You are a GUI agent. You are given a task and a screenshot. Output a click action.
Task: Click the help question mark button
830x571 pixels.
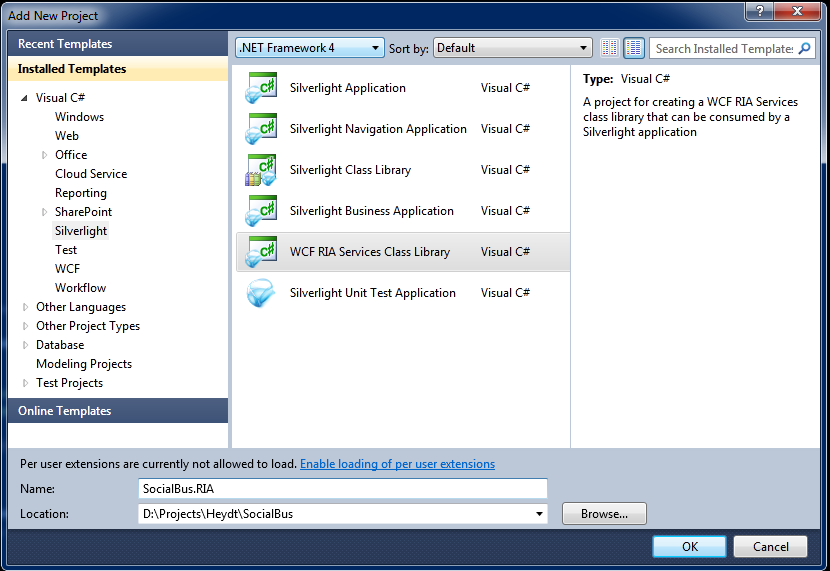760,11
